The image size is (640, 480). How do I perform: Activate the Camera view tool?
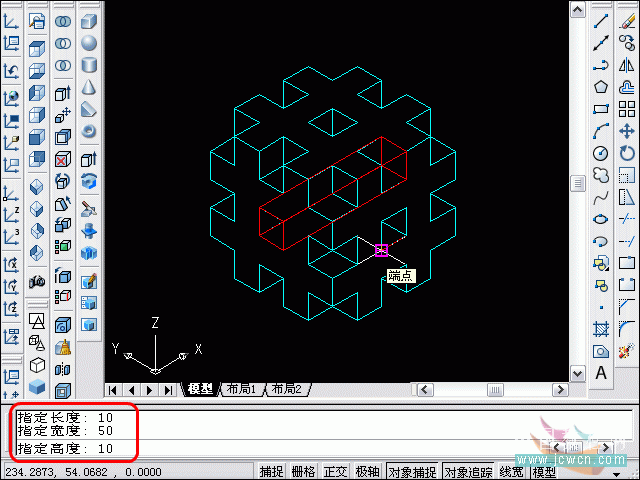(x=37, y=281)
